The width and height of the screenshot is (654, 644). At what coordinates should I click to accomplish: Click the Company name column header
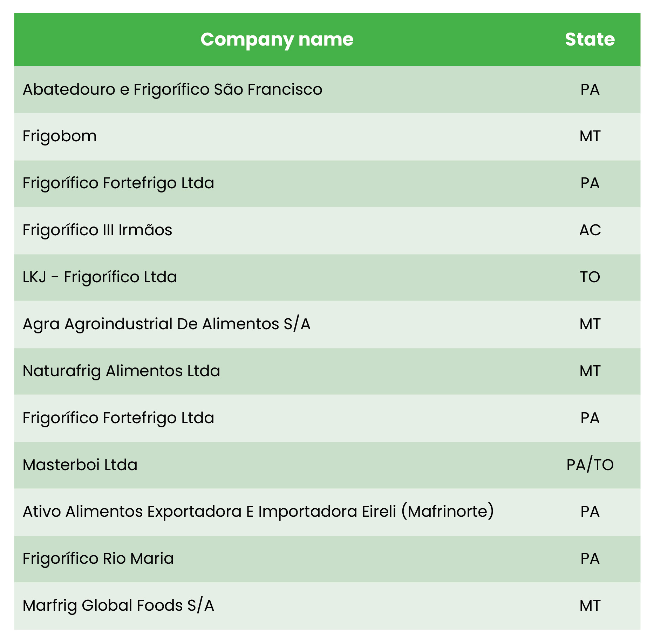tap(277, 39)
